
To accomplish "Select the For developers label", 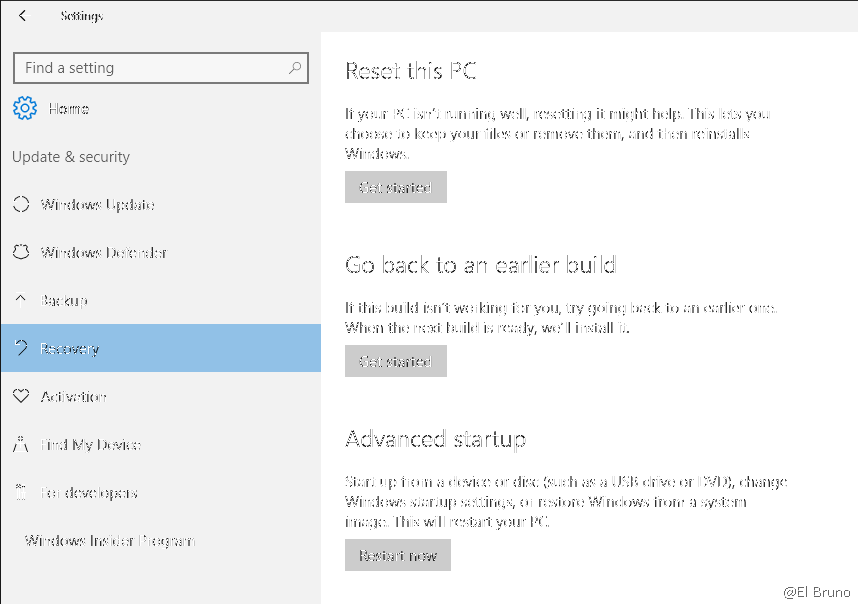I will pos(88,493).
